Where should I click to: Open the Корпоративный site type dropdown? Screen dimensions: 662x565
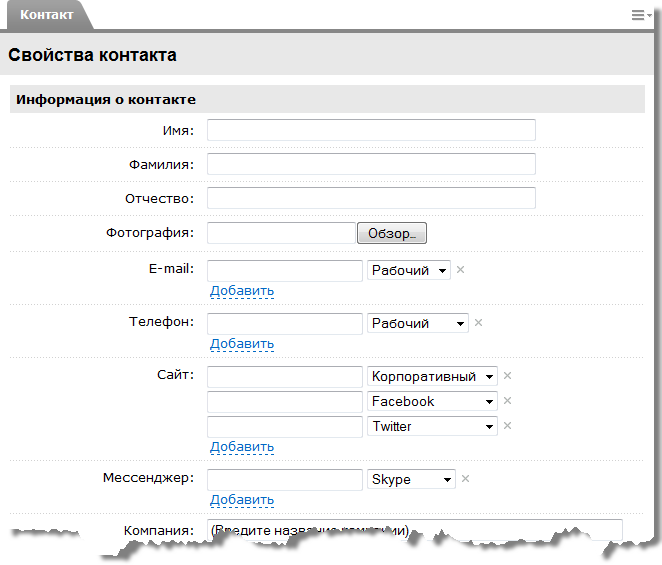click(x=432, y=377)
